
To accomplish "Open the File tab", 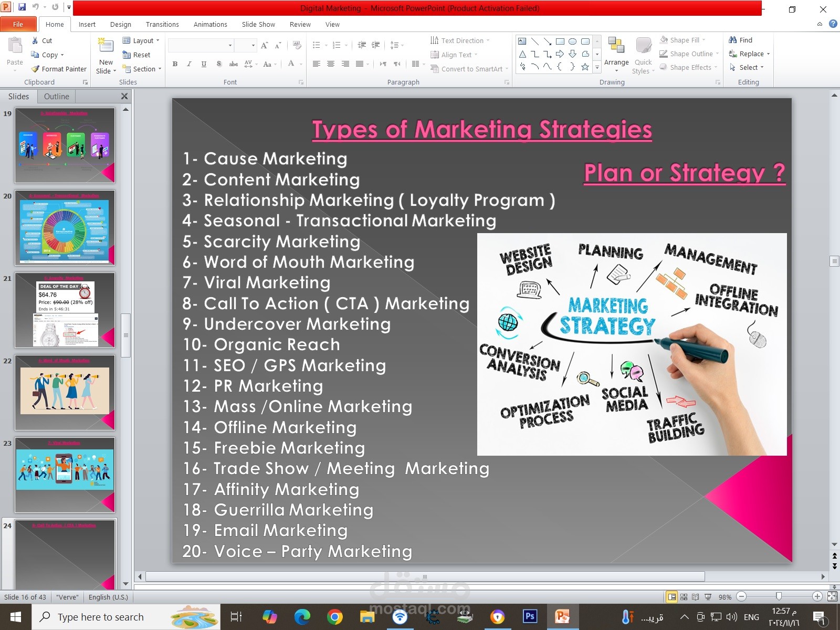I will coord(18,24).
